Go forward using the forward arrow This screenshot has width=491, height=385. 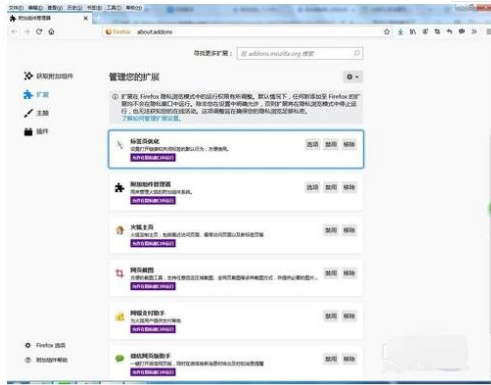[x=27, y=32]
